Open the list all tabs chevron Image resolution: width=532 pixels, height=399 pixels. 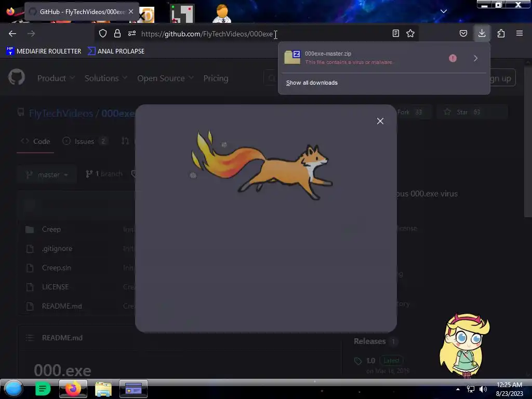(x=444, y=11)
